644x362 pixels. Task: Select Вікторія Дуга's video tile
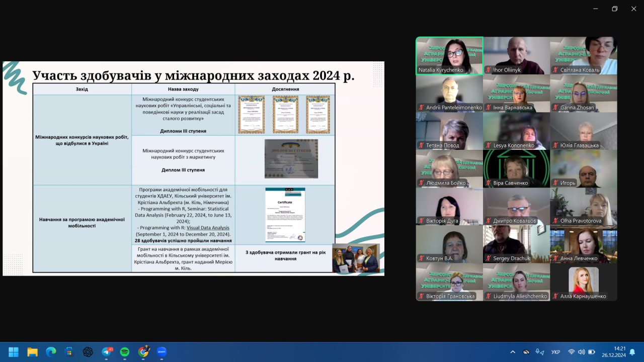449,207
